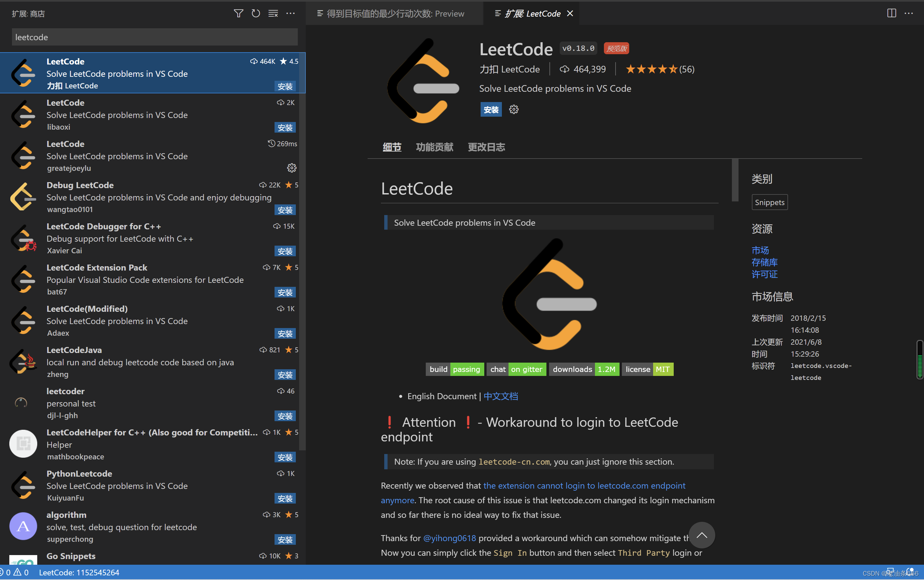Open the 存储库 repository link
Image resolution: width=924 pixels, height=580 pixels.
[x=764, y=262]
